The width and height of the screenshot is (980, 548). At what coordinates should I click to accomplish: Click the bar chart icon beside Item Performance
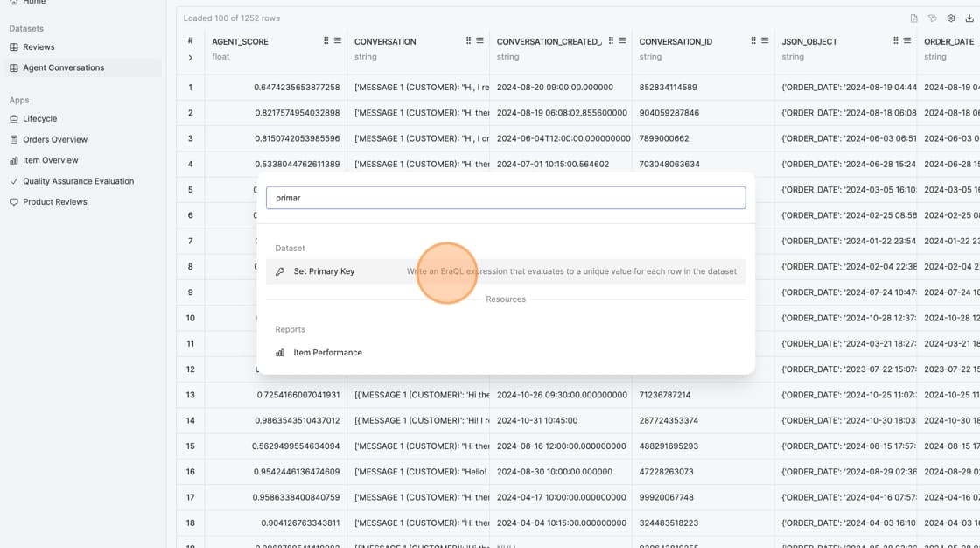click(280, 353)
